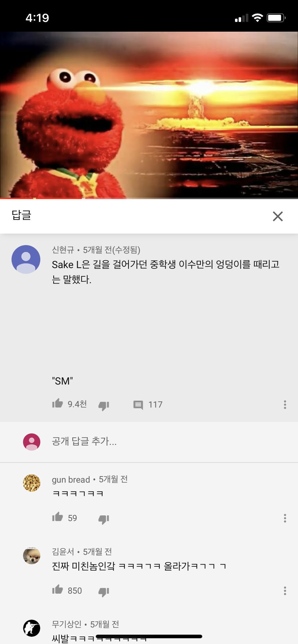Click the red video progress bar
This screenshot has width=298, height=644.
(149, 198)
